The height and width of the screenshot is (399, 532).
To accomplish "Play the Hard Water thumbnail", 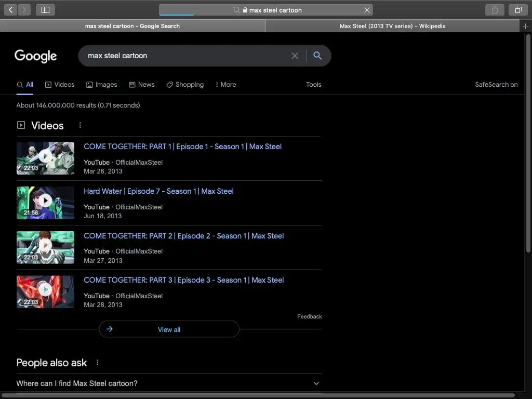I will 46,203.
